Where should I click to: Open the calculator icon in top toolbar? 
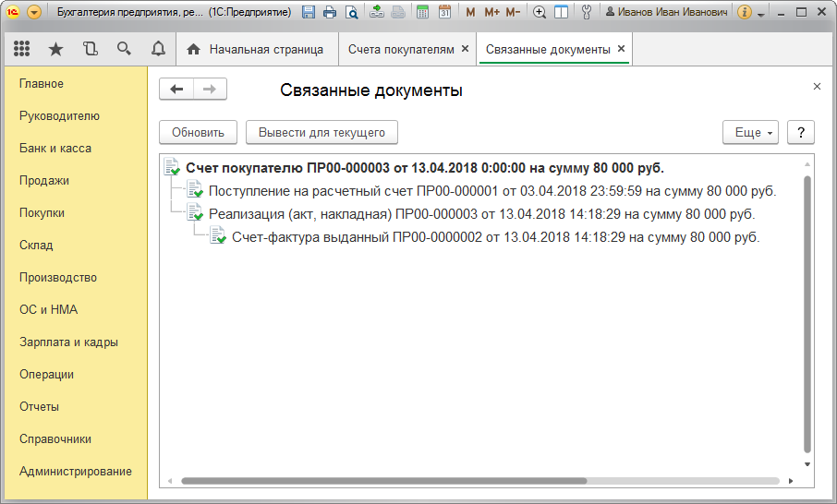pyautogui.click(x=422, y=12)
